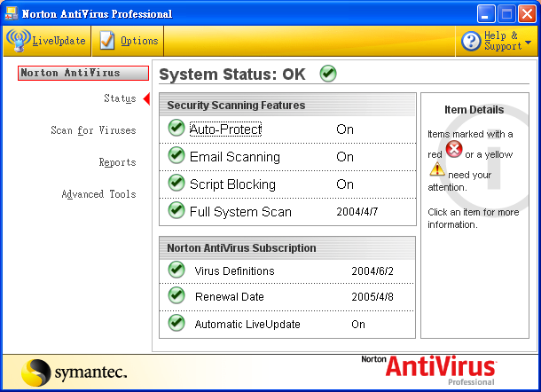541x392 pixels.
Task: Click the green check next to System Status
Action: pos(328,74)
